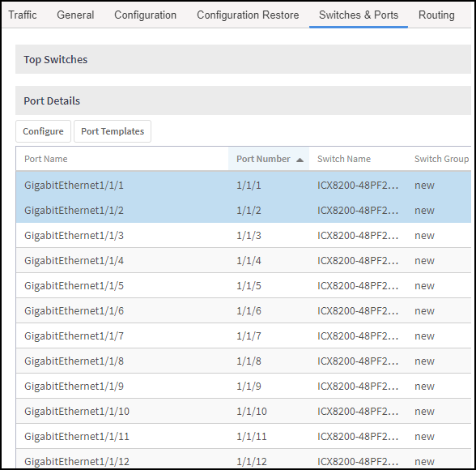Image resolution: width=476 pixels, height=470 pixels.
Task: Select row GigabitEthernet1/1/2
Action: (244, 210)
